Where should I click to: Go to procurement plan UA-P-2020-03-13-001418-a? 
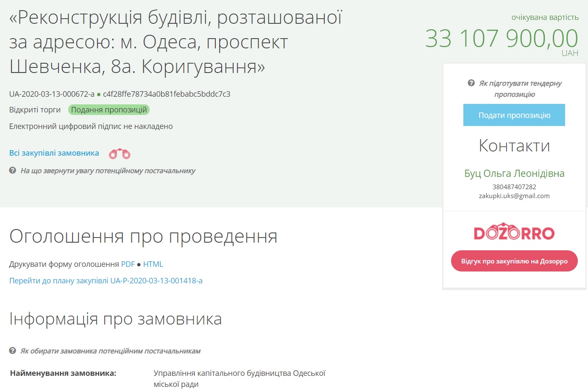(x=106, y=281)
